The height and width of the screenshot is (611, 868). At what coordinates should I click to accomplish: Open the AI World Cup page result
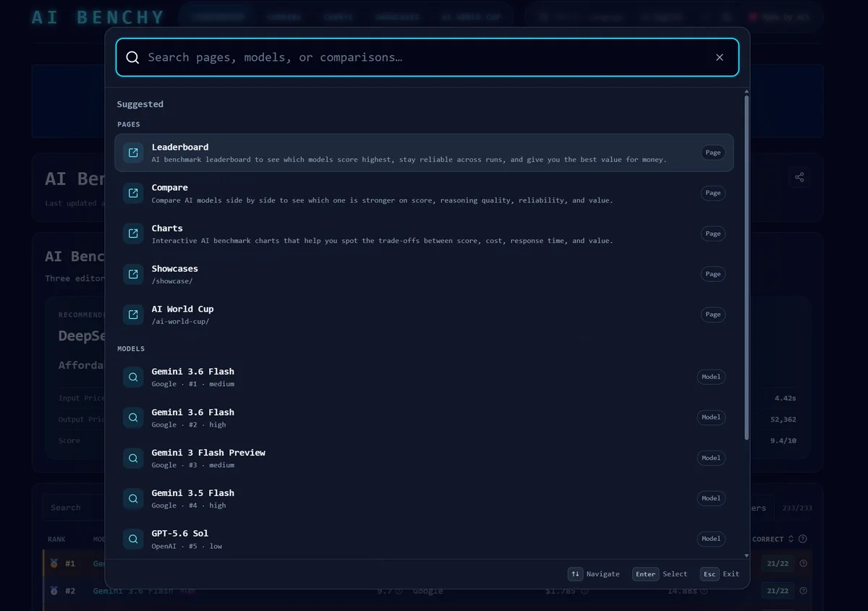click(424, 315)
